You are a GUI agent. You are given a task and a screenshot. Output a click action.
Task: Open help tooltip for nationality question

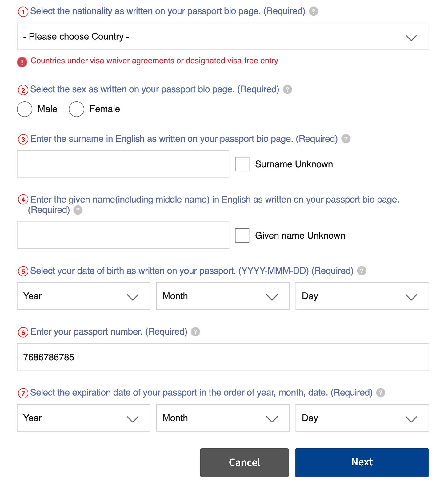click(x=313, y=11)
